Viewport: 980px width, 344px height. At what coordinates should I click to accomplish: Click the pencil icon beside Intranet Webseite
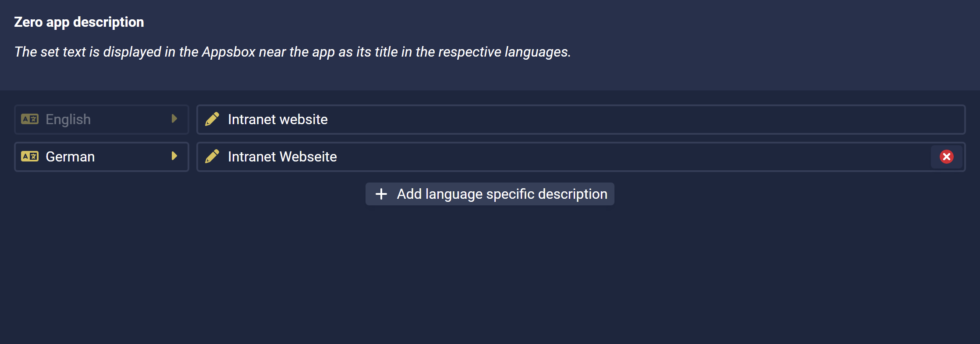coord(212,156)
